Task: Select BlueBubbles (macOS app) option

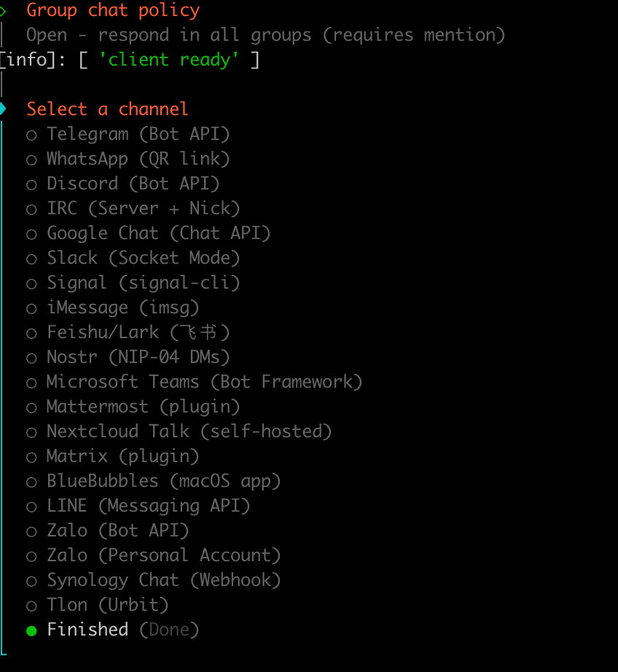Action: [31, 482]
